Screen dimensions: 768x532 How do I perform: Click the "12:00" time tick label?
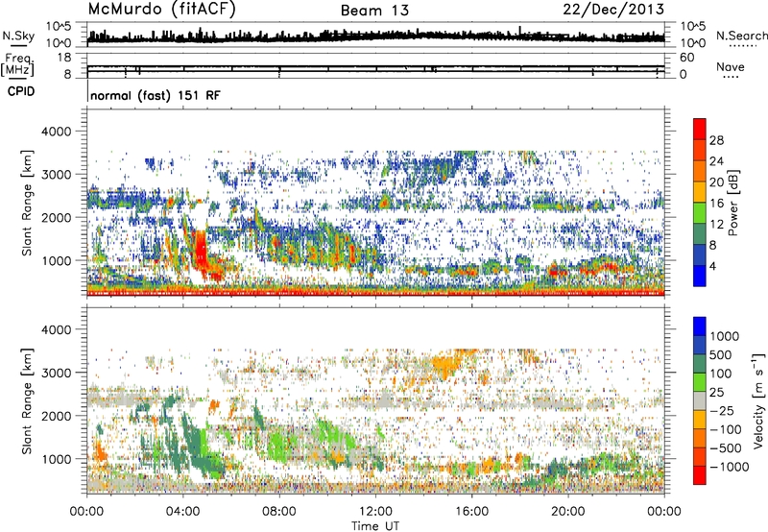(x=375, y=512)
